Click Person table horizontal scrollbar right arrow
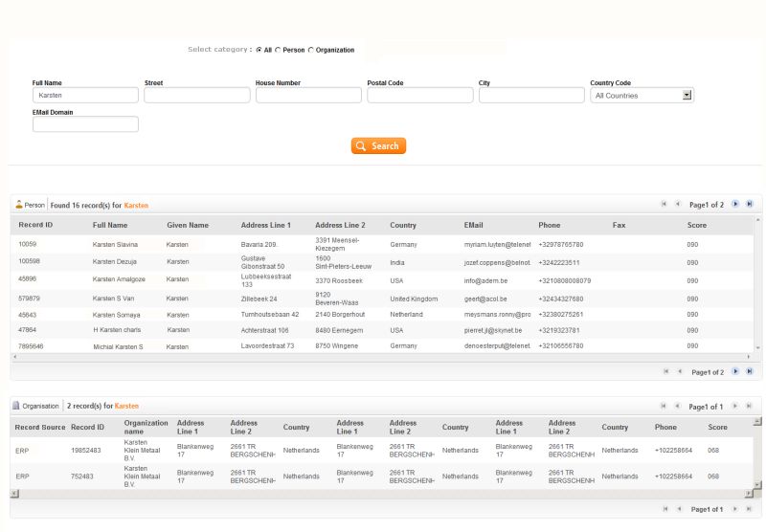The image size is (766, 532). (749, 357)
